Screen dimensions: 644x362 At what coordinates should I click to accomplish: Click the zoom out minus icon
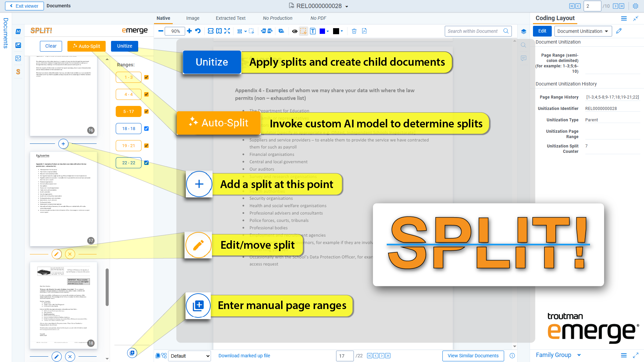click(161, 31)
